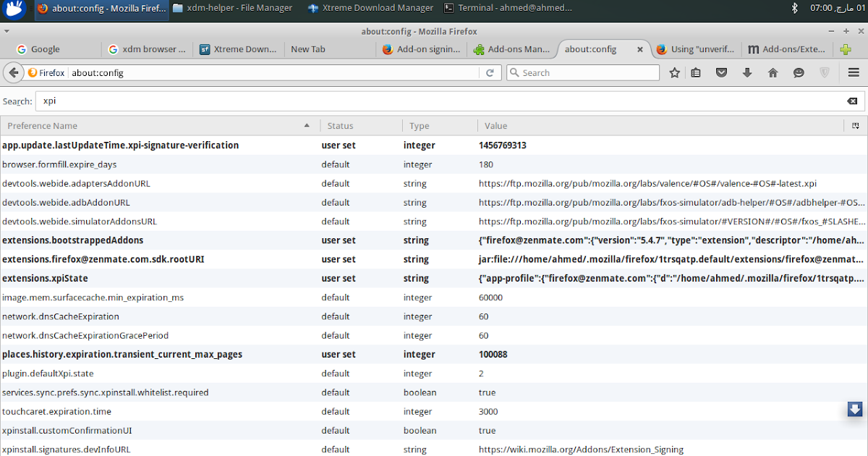Image resolution: width=868 pixels, height=456 pixels.
Task: Click the search magnifier icon in search bar
Action: pyautogui.click(x=515, y=72)
